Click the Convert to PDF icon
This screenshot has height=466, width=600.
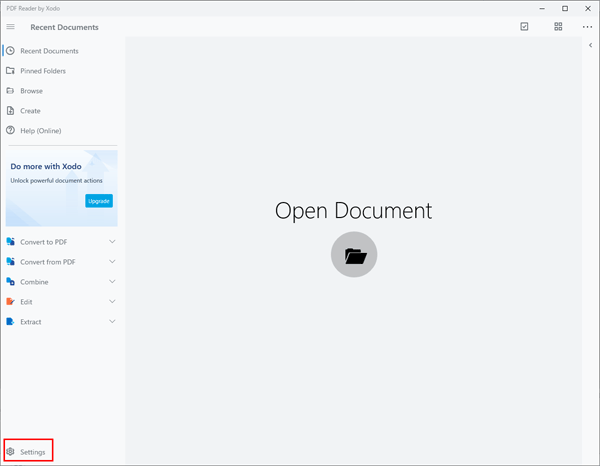[11, 242]
